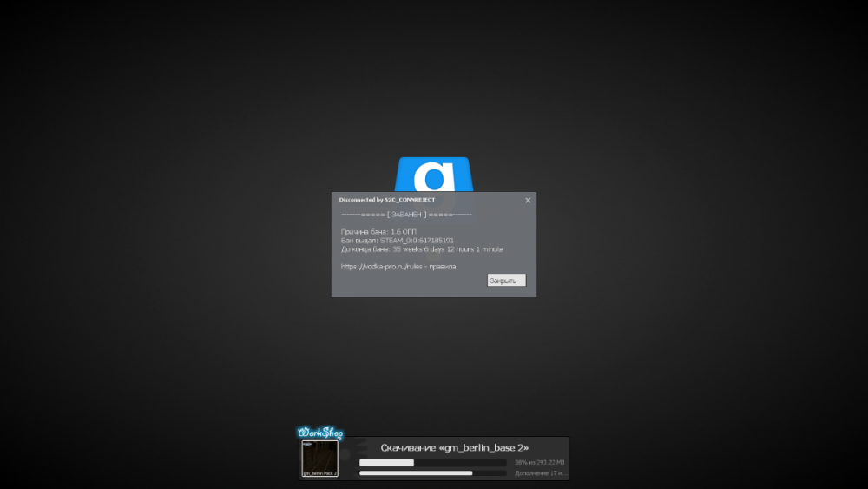Screen dimensions: 868x489
Task: Close the disconnect dialog with the X
Action: click(x=528, y=200)
